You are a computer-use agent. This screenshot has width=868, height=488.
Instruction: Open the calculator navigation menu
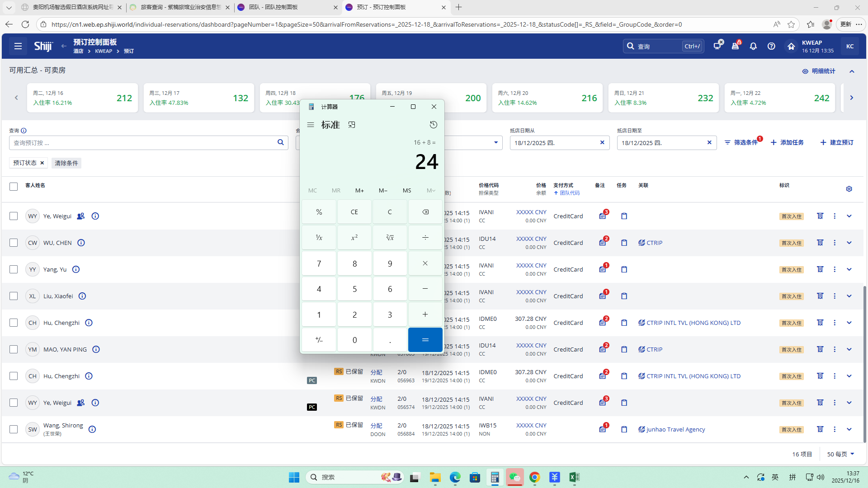tap(311, 125)
